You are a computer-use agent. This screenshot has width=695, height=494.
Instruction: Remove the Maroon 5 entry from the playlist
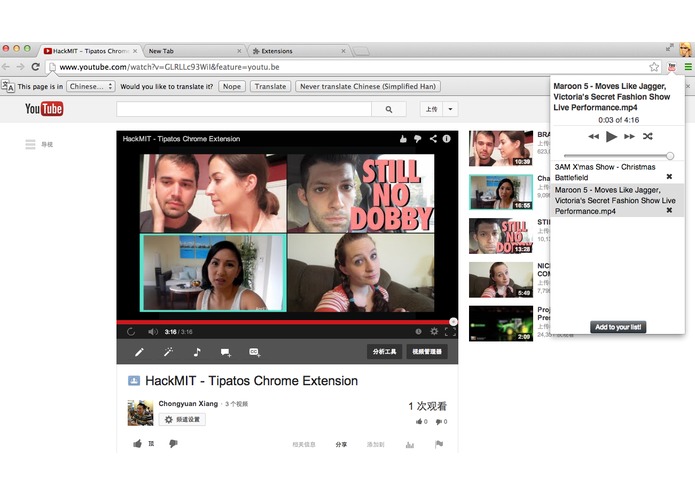point(669,210)
